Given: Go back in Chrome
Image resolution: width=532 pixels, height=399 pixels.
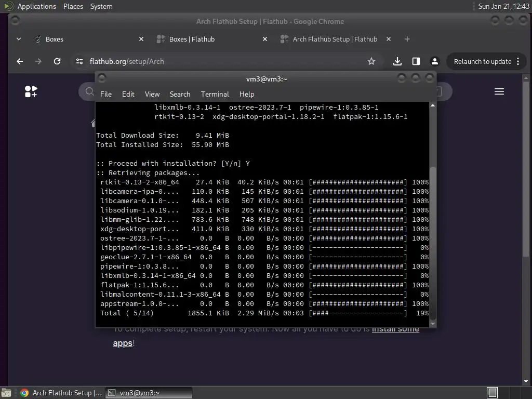Looking at the screenshot, I should coord(20,61).
